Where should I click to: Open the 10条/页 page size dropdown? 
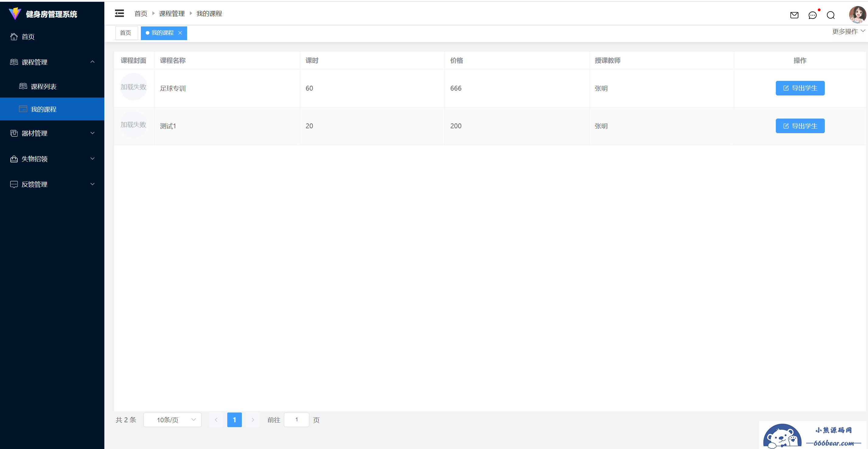click(173, 420)
